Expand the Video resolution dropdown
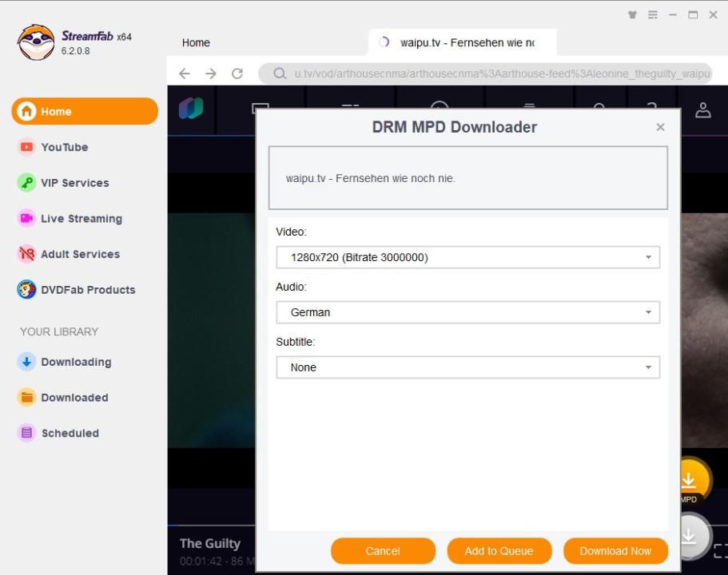The height and width of the screenshot is (575, 728). coord(467,258)
